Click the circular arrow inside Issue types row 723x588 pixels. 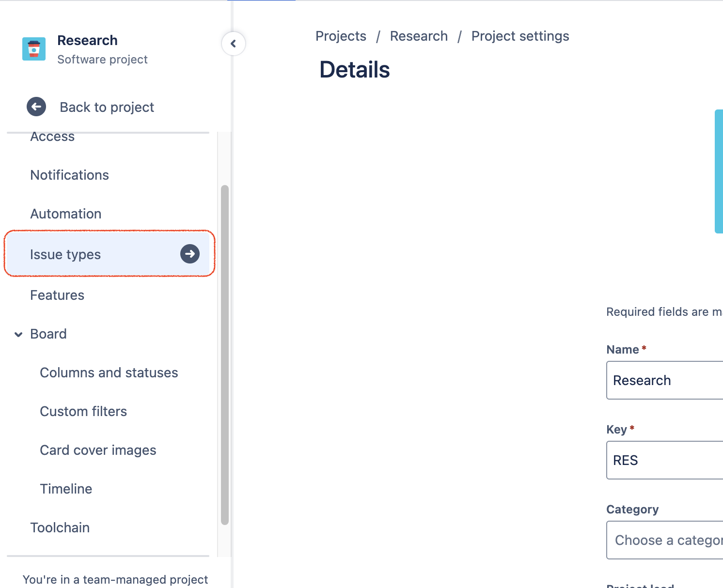[x=189, y=253]
